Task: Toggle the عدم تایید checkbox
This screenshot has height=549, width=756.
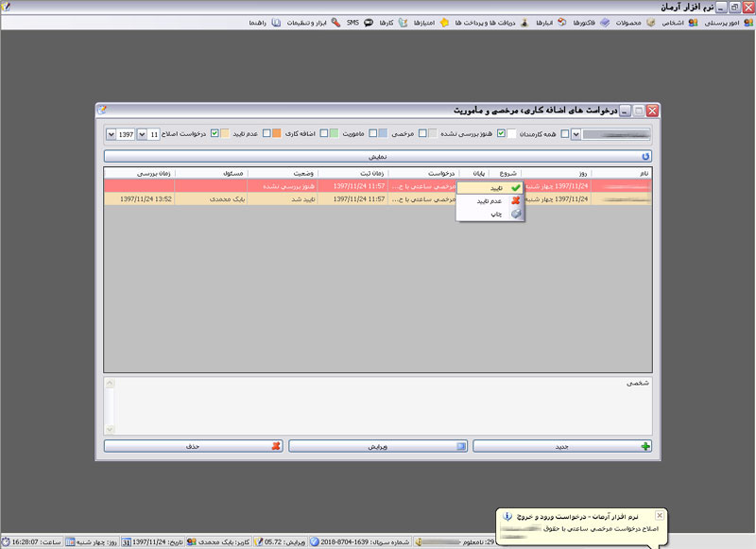Action: click(266, 133)
